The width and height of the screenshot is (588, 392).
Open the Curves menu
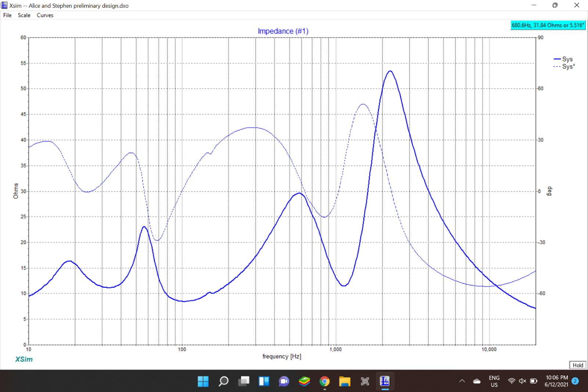click(x=45, y=15)
